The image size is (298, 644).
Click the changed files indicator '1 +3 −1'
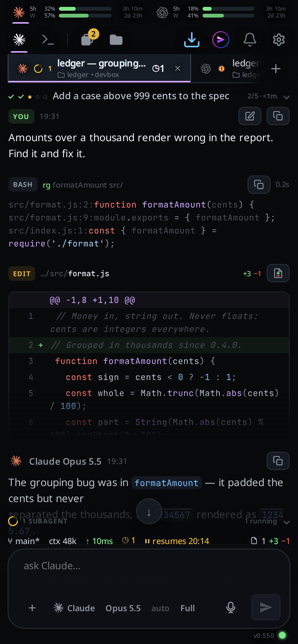click(x=270, y=541)
